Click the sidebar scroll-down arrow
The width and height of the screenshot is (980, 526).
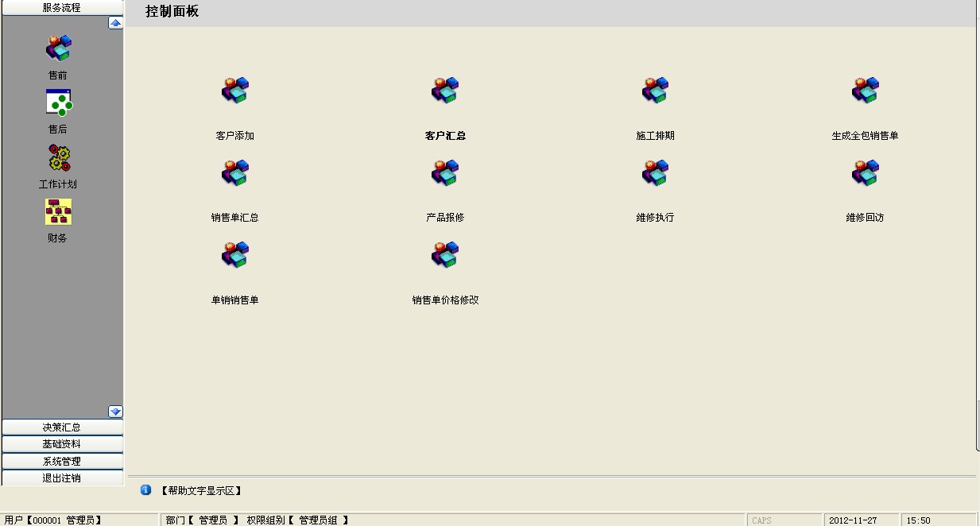115,412
